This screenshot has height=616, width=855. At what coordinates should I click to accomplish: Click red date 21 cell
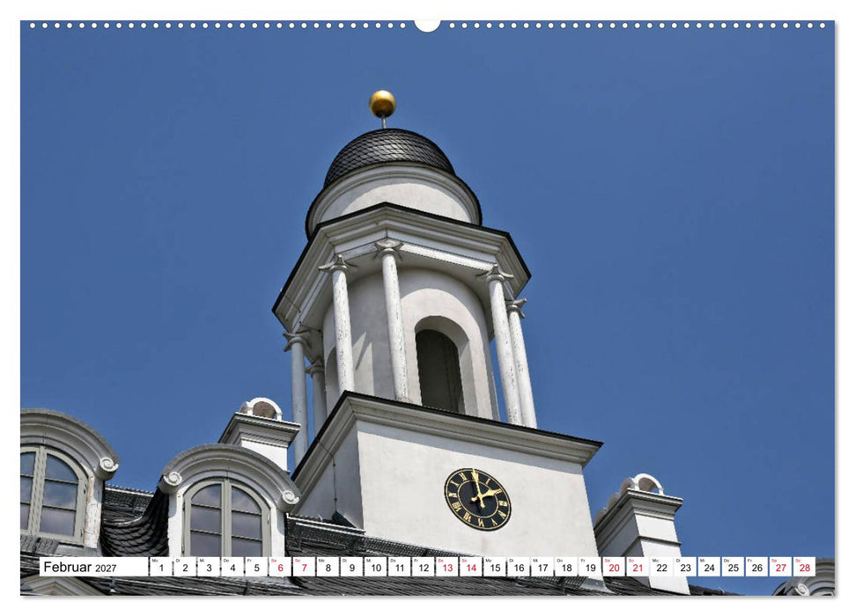638,567
